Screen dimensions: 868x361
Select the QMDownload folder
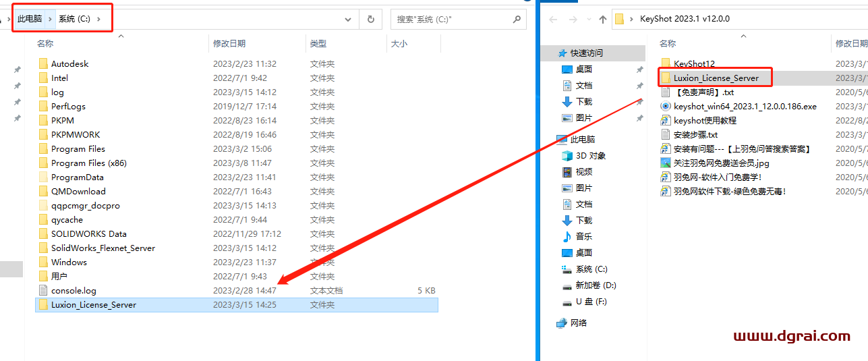[x=78, y=191]
